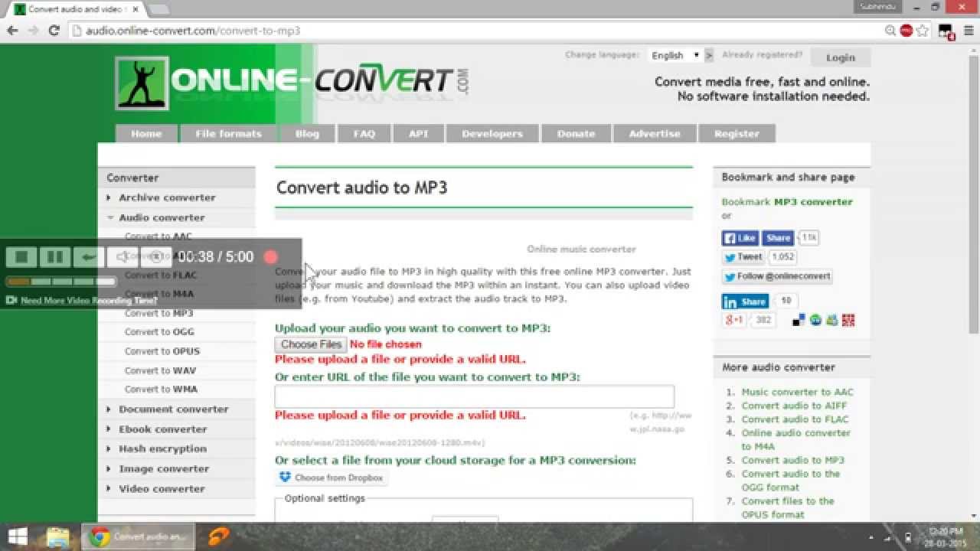Image resolution: width=980 pixels, height=551 pixels.
Task: Open the Donate tab
Action: coord(576,133)
